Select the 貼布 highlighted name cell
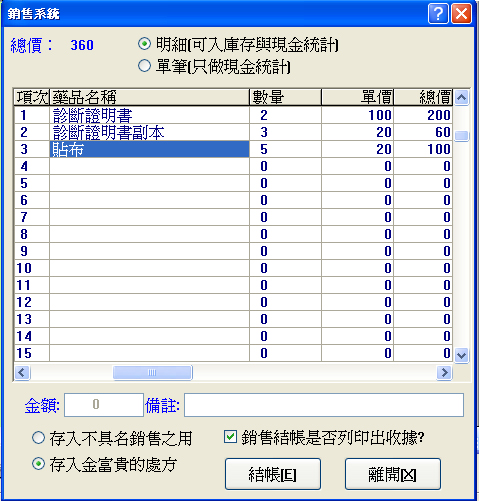This screenshot has width=479, height=501. (149, 149)
